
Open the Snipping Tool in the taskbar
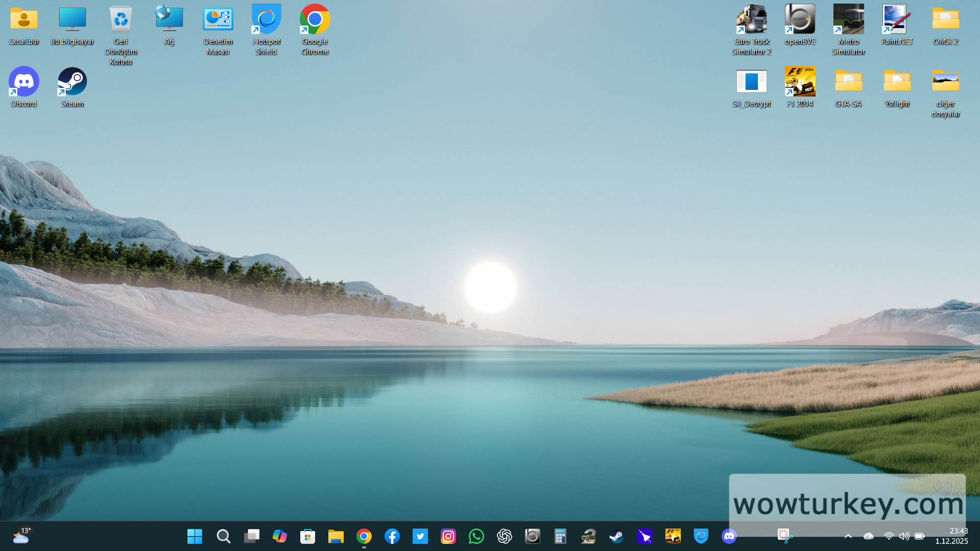784,536
